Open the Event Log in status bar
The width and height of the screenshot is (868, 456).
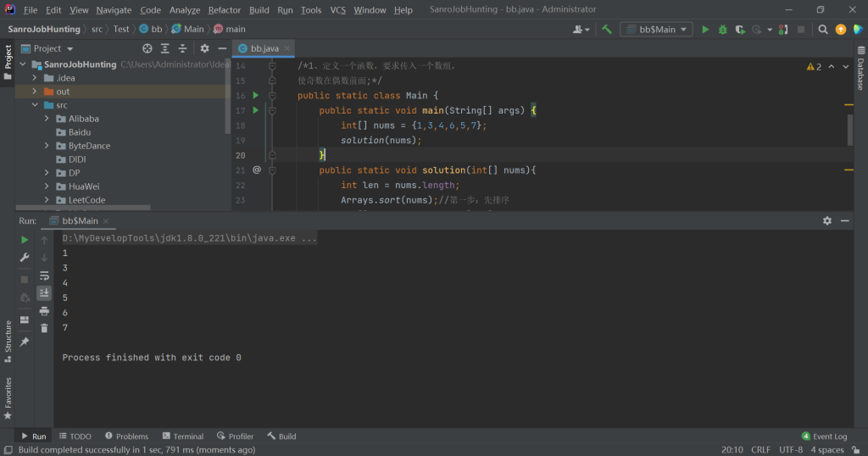(824, 437)
